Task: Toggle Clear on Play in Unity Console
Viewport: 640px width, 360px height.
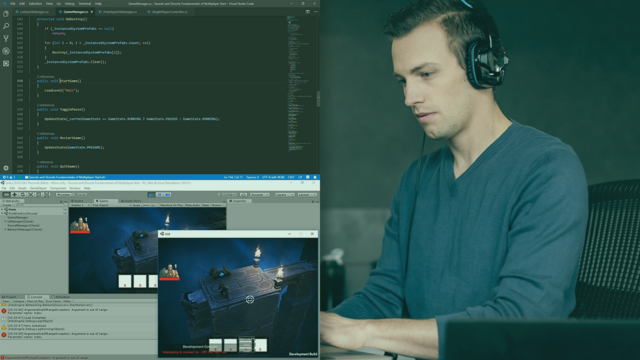Action: (35, 301)
